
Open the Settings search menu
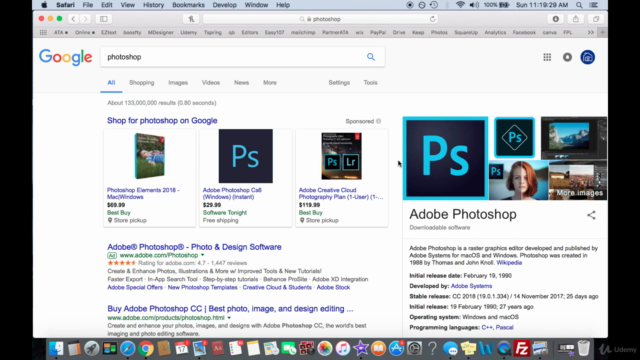coord(339,82)
